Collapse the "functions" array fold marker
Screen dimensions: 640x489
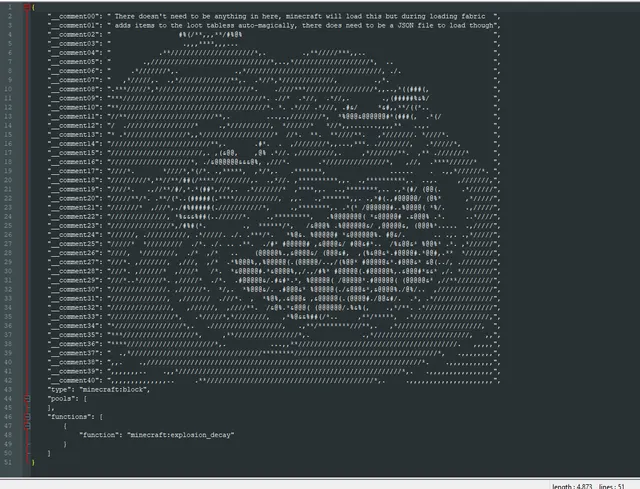27,417
